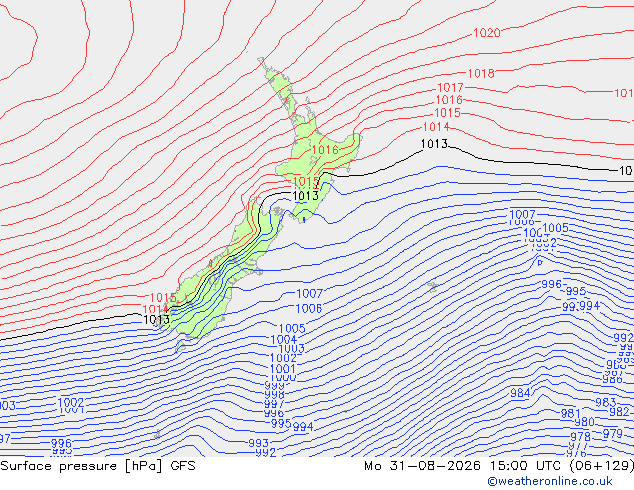The width and height of the screenshot is (634, 490).
Task: Click the blue 978 isobar label
Action: coord(581,437)
